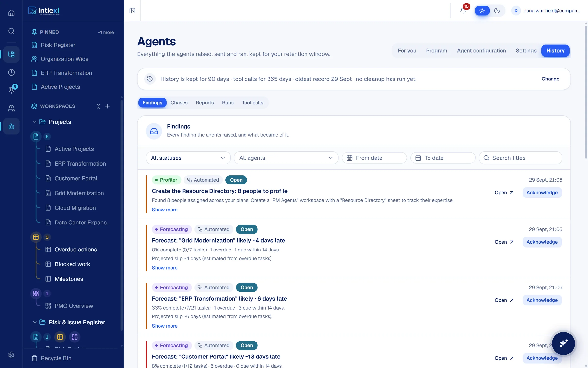
Task: Click the reports group icon with count 3
Action: (x=36, y=237)
